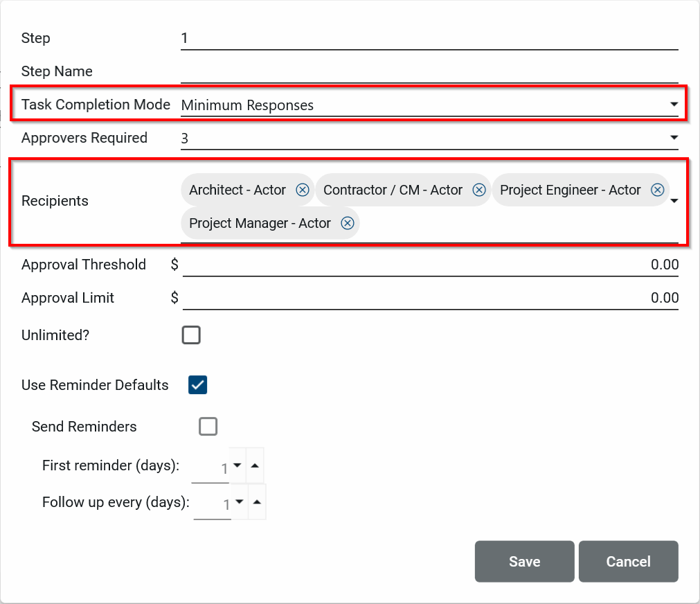Increase First reminder days with up arrow

tap(255, 465)
